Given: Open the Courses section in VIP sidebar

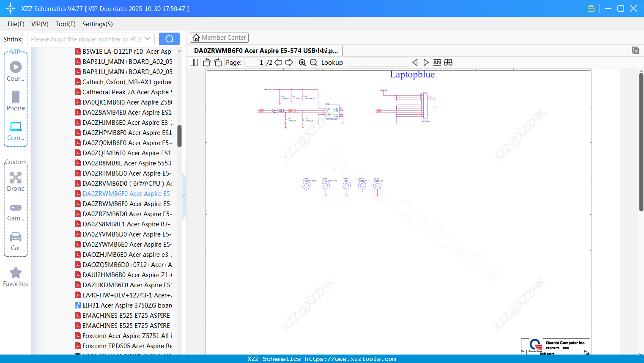Looking at the screenshot, I should (16, 71).
